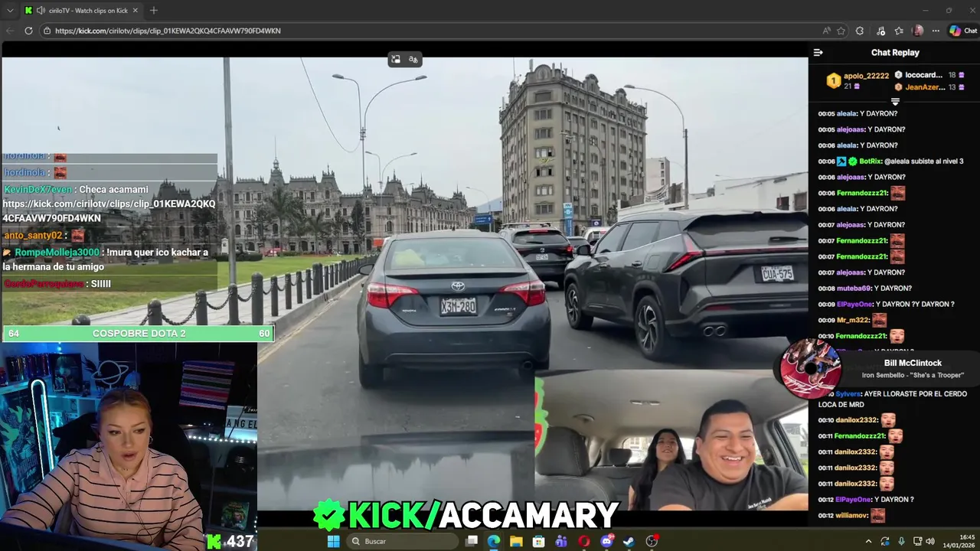Open a new browser tab
Viewport: 980px width, 551px height.
click(153, 10)
